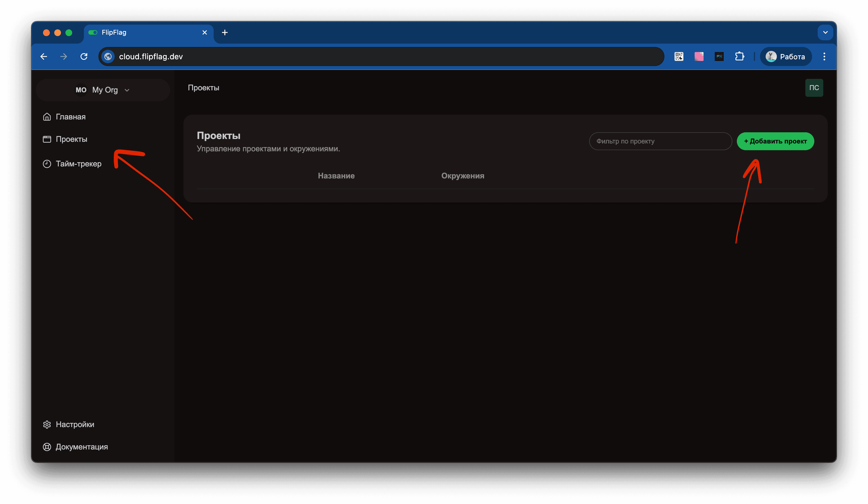Open the Chrome three-dot menu
The image size is (868, 504).
point(824,56)
